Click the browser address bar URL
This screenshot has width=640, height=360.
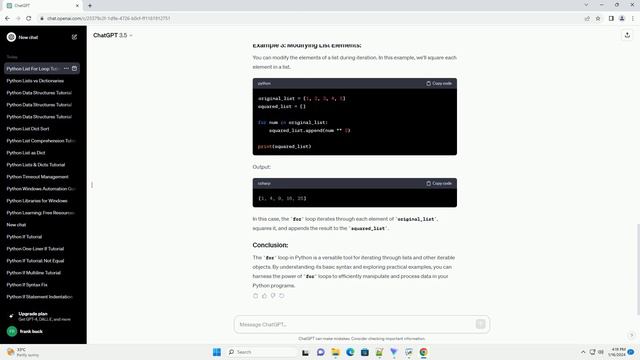(109, 18)
